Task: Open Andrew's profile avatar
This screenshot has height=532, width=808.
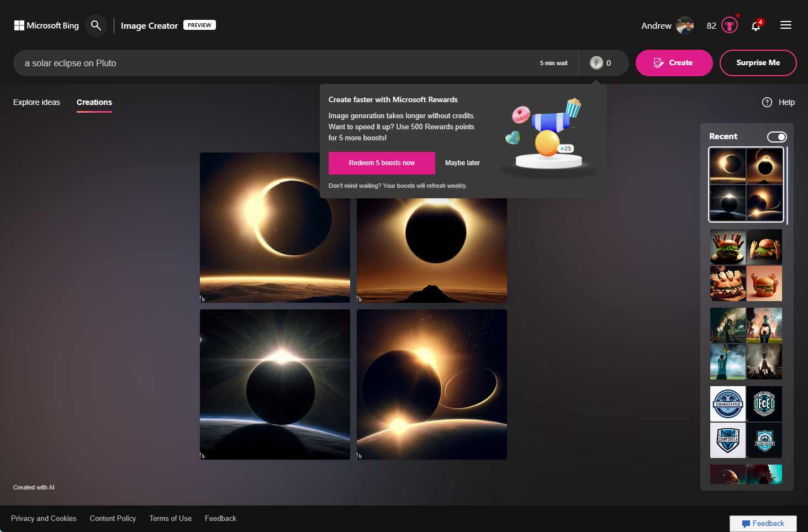Action: [x=685, y=25]
